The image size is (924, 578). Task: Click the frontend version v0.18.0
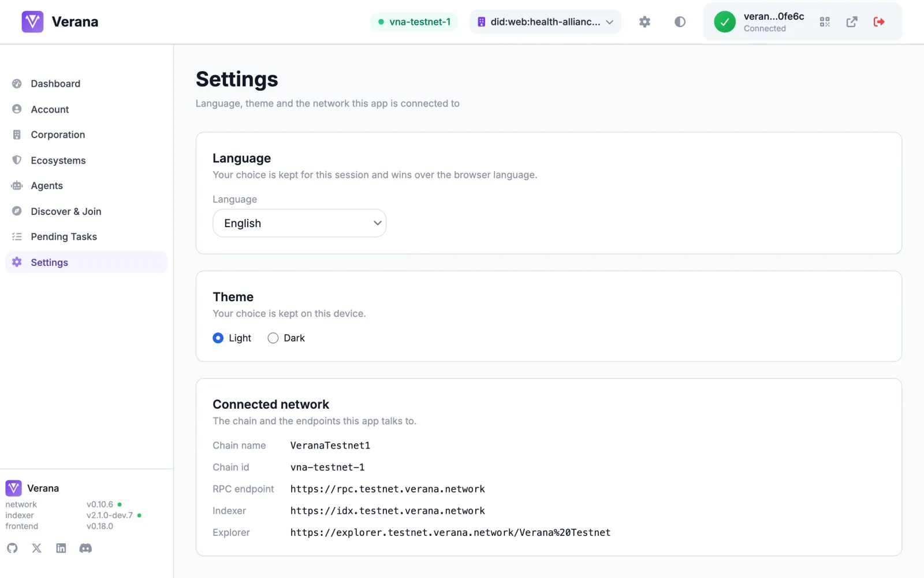pos(100,527)
